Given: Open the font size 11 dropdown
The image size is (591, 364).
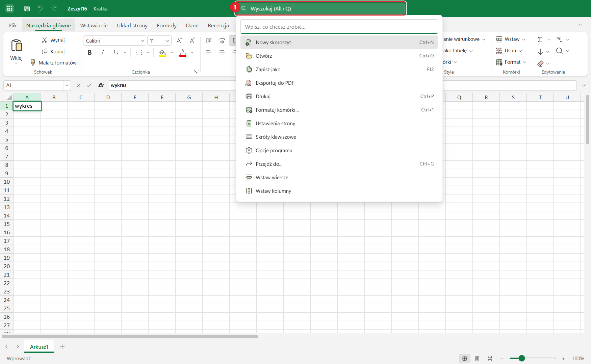Looking at the screenshot, I should (167, 41).
